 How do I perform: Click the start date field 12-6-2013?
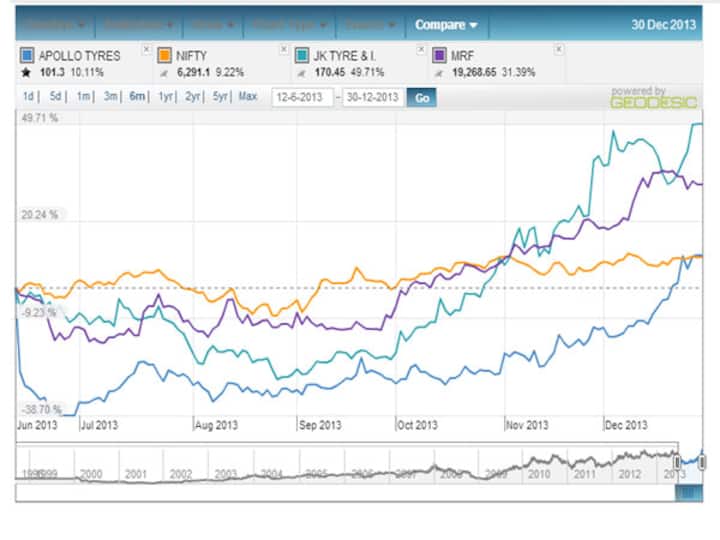pos(303,98)
